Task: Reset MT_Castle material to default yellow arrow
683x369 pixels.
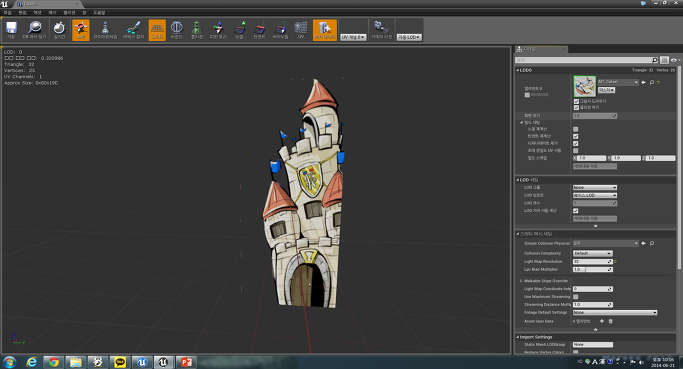Action: 658,82
